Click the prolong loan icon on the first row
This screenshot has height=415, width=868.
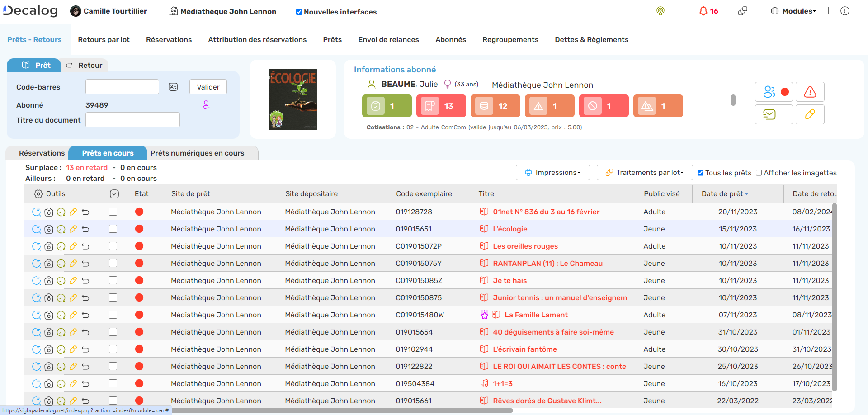(37, 212)
